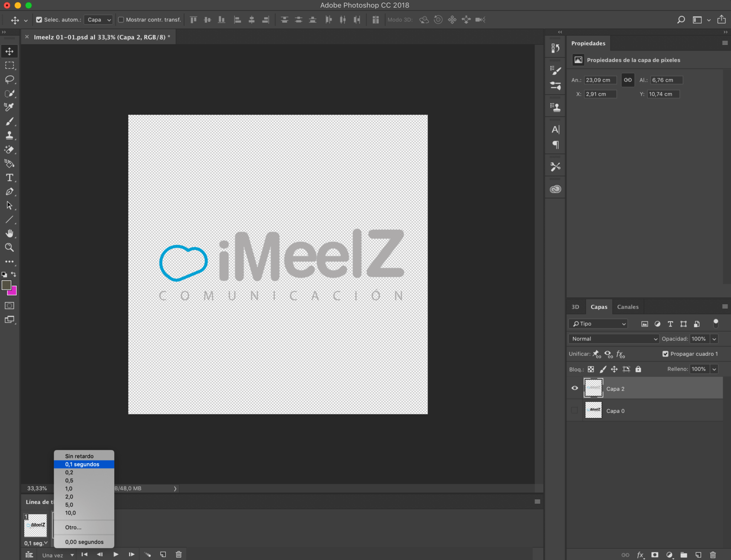
Task: Switch to the 3D tab
Action: [x=575, y=307]
